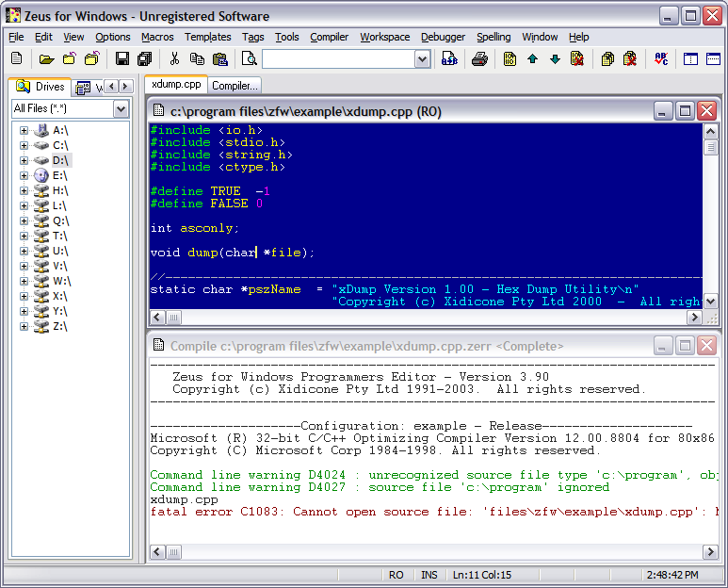Image resolution: width=728 pixels, height=588 pixels.
Task: Click the A to B replace icon
Action: (x=449, y=58)
